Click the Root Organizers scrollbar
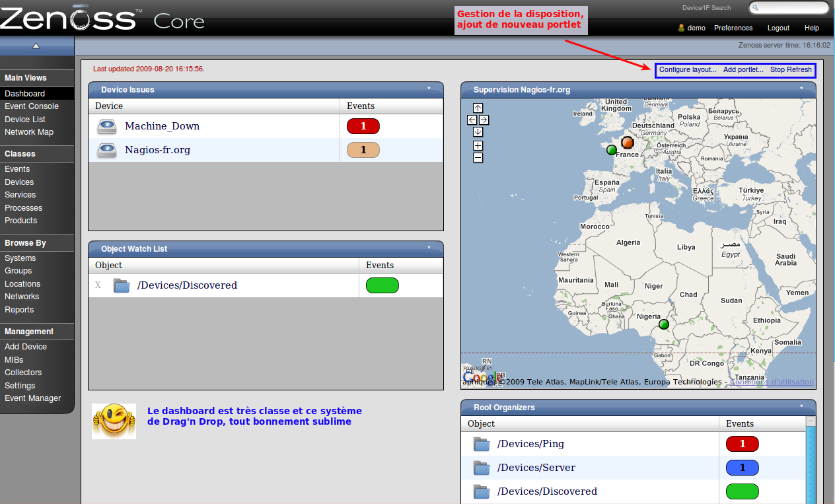 pyautogui.click(x=811, y=462)
